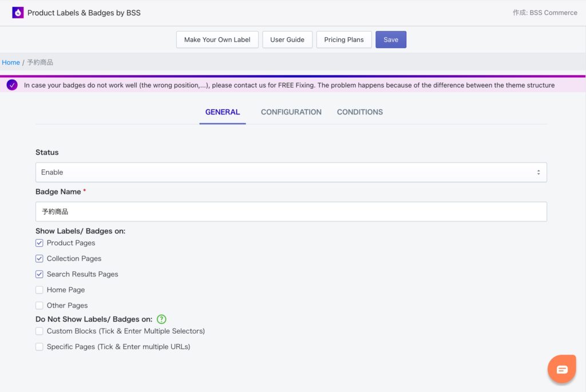
Task: Uncheck the Collection Pages checkbox
Action: 39,259
